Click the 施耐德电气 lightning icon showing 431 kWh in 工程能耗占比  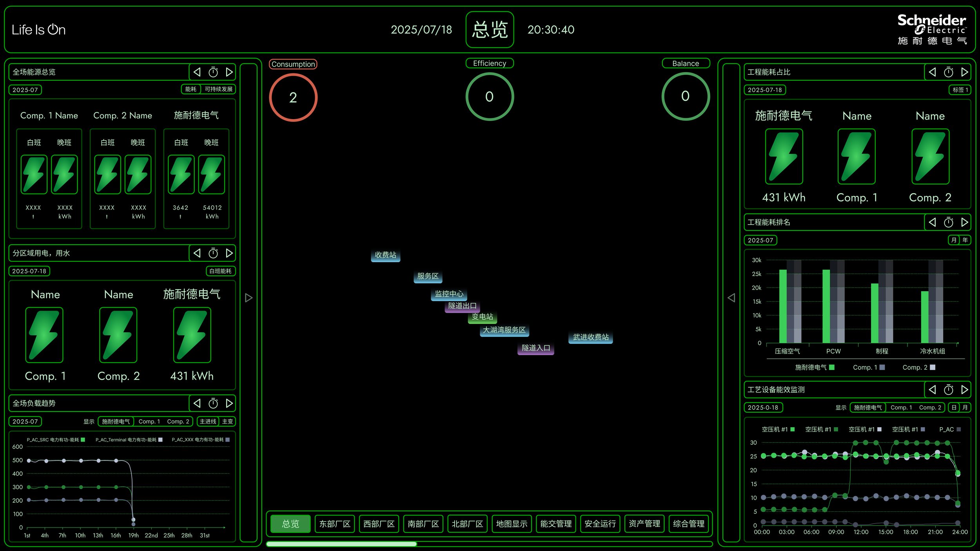tap(784, 157)
